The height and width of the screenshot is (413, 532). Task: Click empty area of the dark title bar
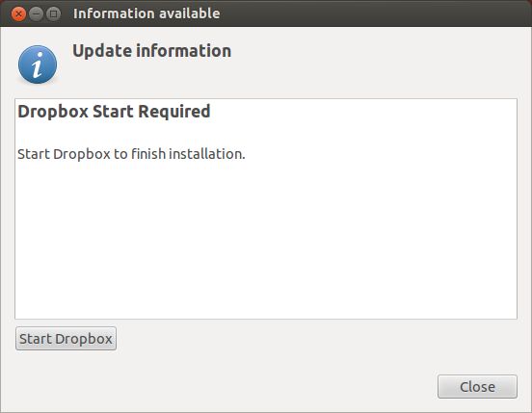click(373, 13)
